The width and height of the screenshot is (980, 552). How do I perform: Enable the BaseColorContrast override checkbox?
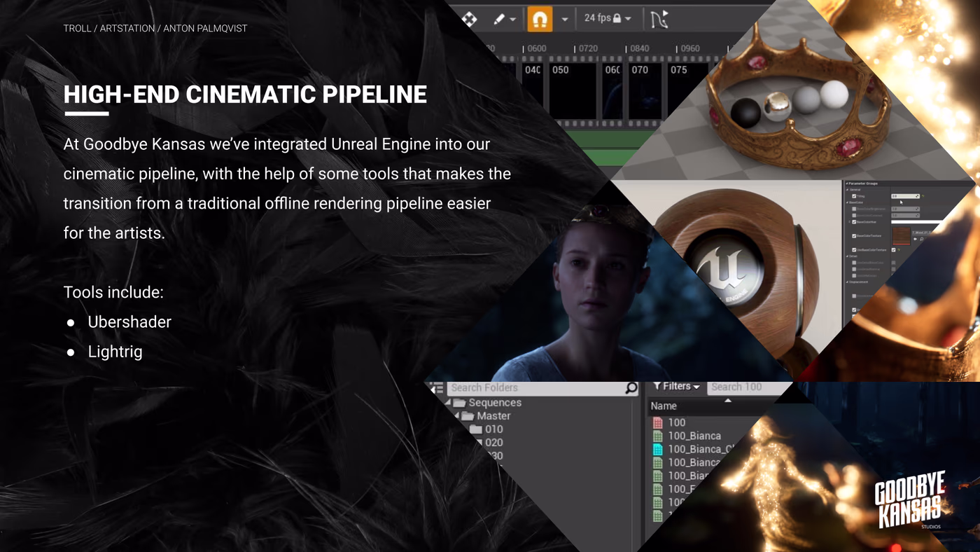point(854,216)
